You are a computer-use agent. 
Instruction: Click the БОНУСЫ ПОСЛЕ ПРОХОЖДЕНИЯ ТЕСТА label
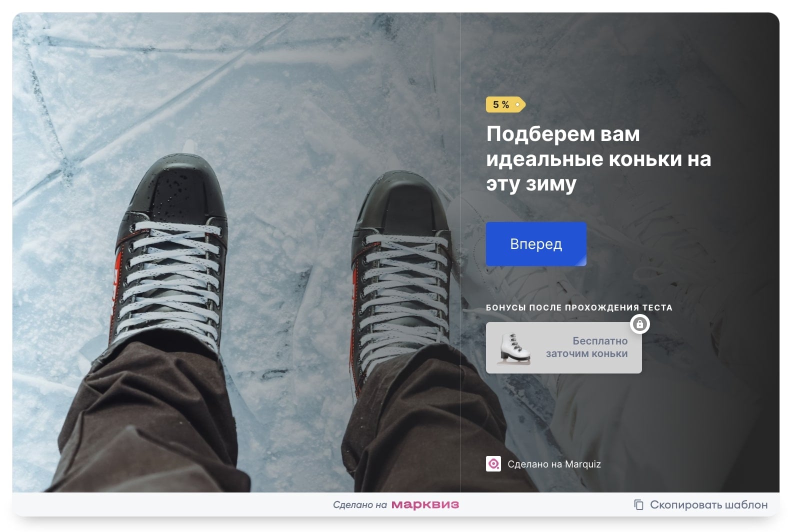click(579, 307)
